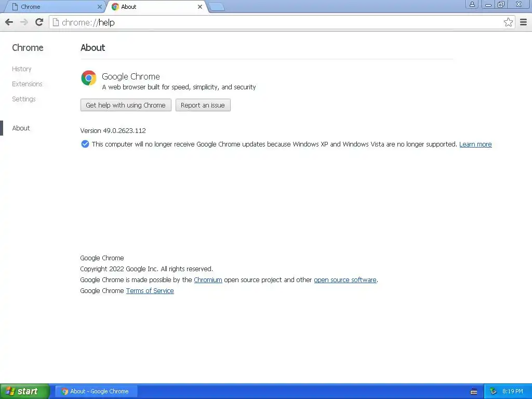The image size is (532, 399).
Task: Close the Chrome window
Action: click(519, 4)
